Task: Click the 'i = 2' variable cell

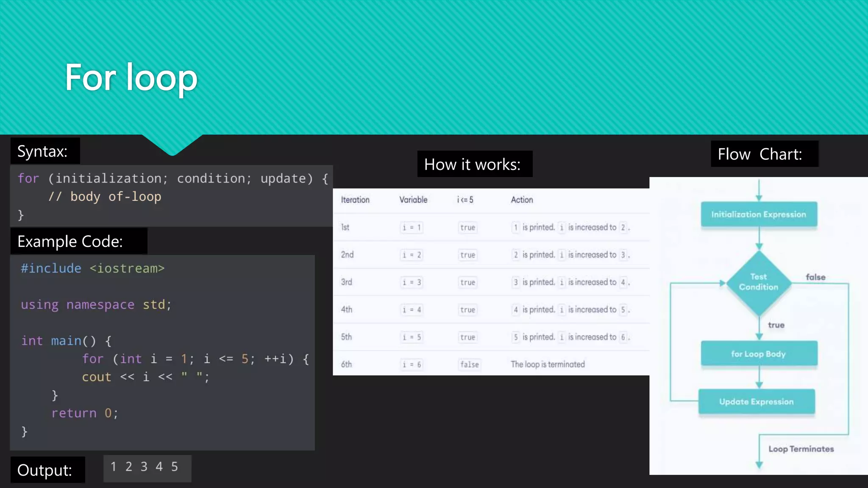Action: 412,255
